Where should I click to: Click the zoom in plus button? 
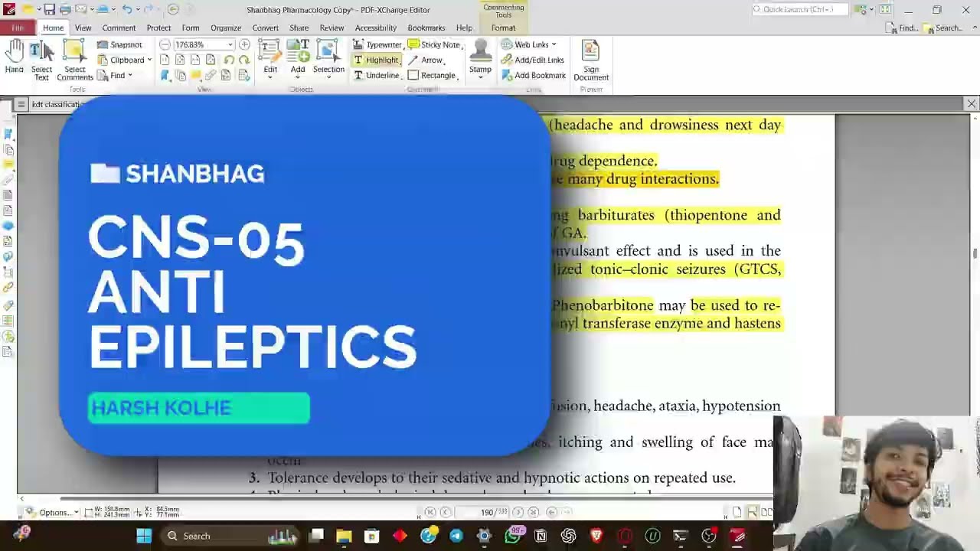(x=244, y=44)
